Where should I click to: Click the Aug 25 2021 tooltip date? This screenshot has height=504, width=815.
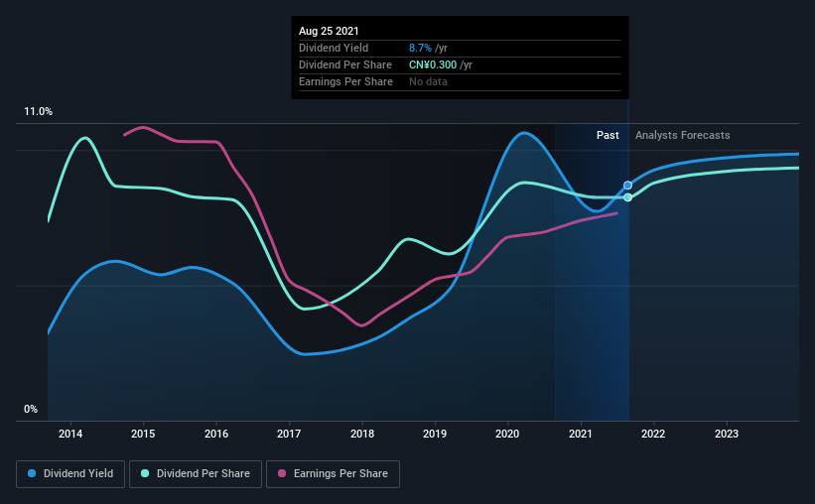point(329,31)
